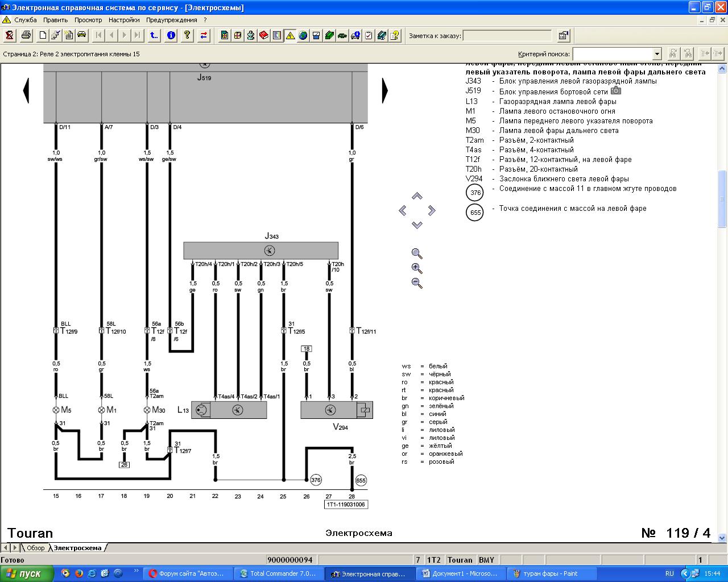Open help with the yellow question mark icon

tap(187, 35)
